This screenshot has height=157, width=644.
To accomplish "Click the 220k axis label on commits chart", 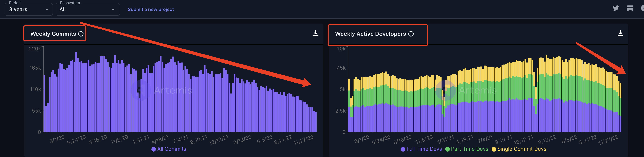I will (x=35, y=49).
